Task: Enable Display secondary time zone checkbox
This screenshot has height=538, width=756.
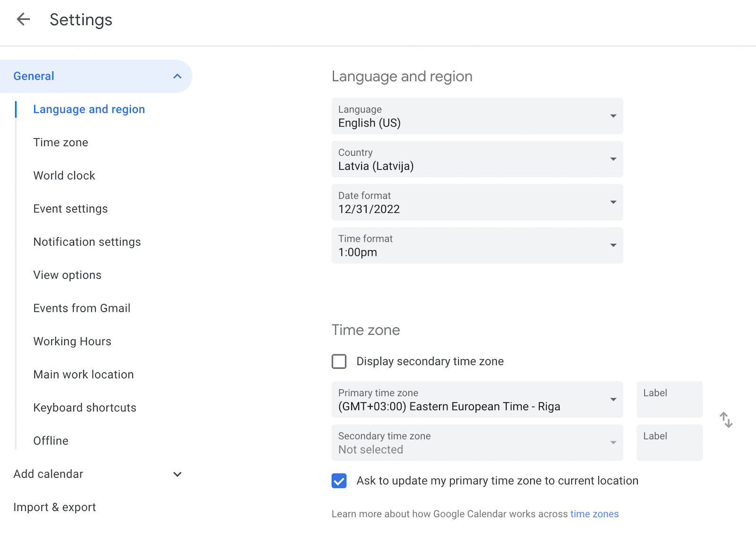Action: click(x=339, y=361)
